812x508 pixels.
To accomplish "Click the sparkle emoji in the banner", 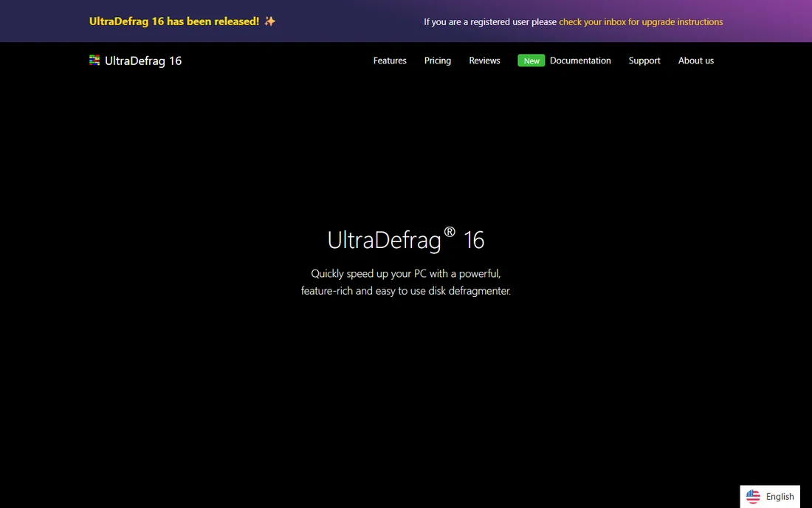I will tap(269, 21).
